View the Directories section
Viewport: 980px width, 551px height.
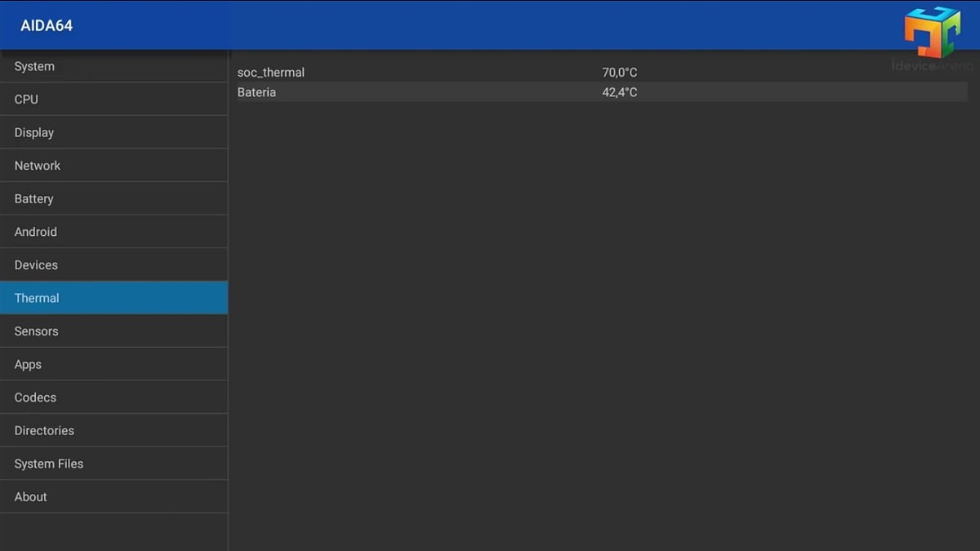(x=43, y=430)
